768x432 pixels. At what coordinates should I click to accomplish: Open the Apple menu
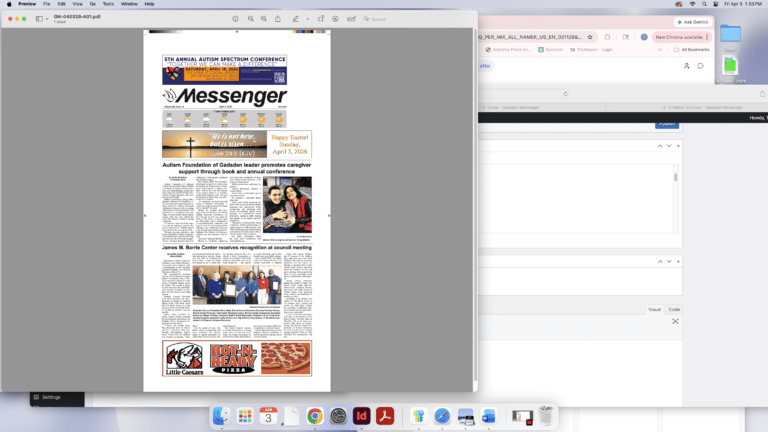point(9,4)
